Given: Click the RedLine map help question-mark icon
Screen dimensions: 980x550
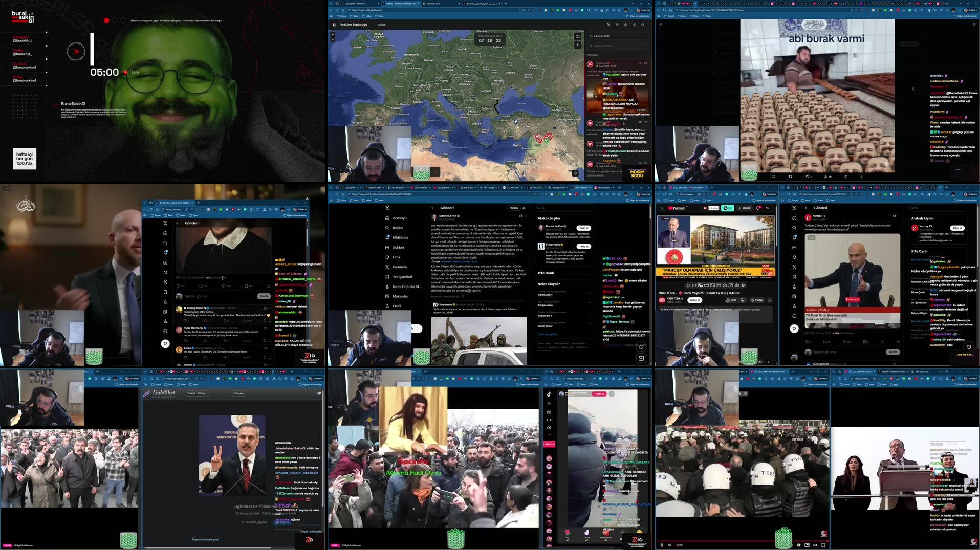Looking at the screenshot, I should [577, 45].
